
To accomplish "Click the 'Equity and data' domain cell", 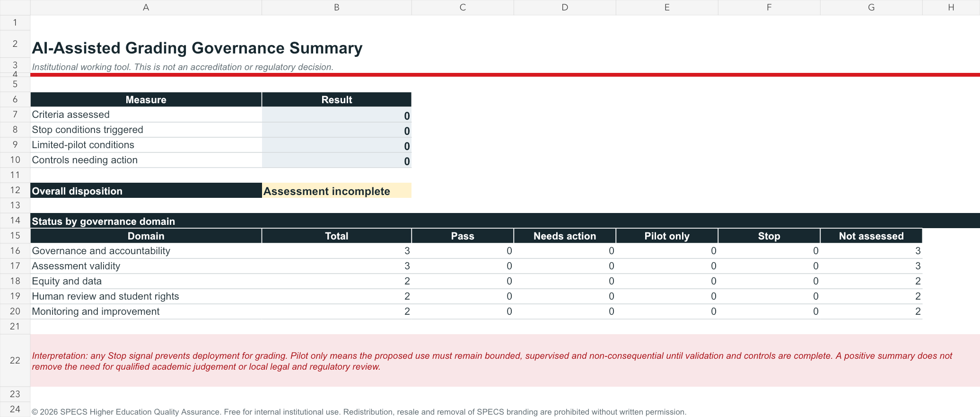I will [146, 281].
